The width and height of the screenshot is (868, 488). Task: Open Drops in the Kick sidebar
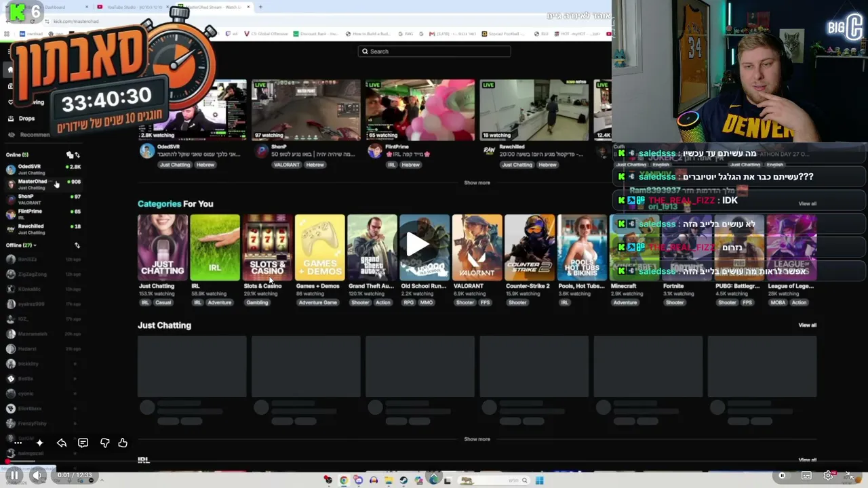tap(26, 119)
